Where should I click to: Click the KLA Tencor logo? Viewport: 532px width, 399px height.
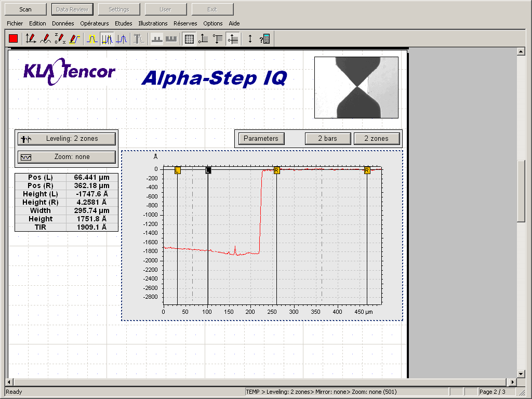coord(69,72)
